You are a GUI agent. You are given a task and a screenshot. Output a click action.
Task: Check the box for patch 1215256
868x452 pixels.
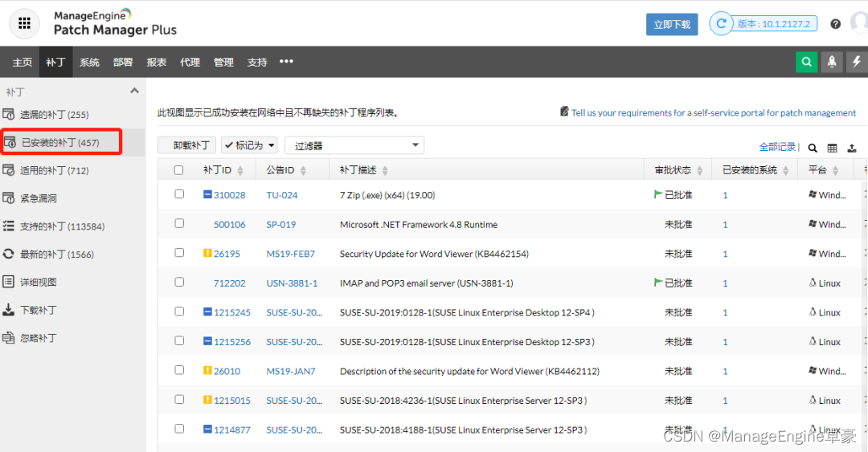click(179, 340)
